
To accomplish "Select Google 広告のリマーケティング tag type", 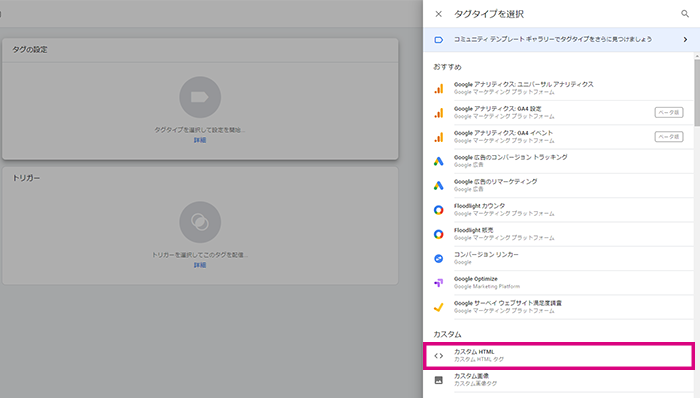I will click(x=558, y=186).
